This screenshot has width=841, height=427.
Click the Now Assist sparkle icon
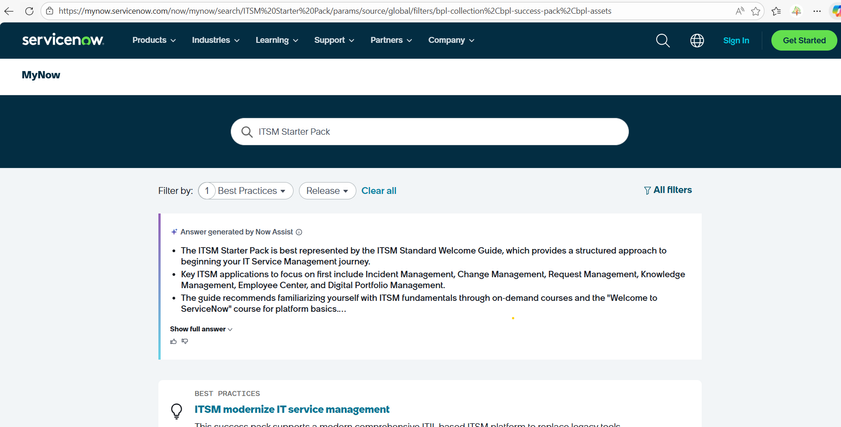click(174, 232)
